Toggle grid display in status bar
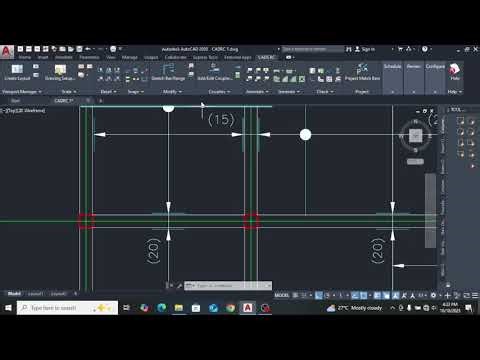This screenshot has width=480, height=360. 295,295
